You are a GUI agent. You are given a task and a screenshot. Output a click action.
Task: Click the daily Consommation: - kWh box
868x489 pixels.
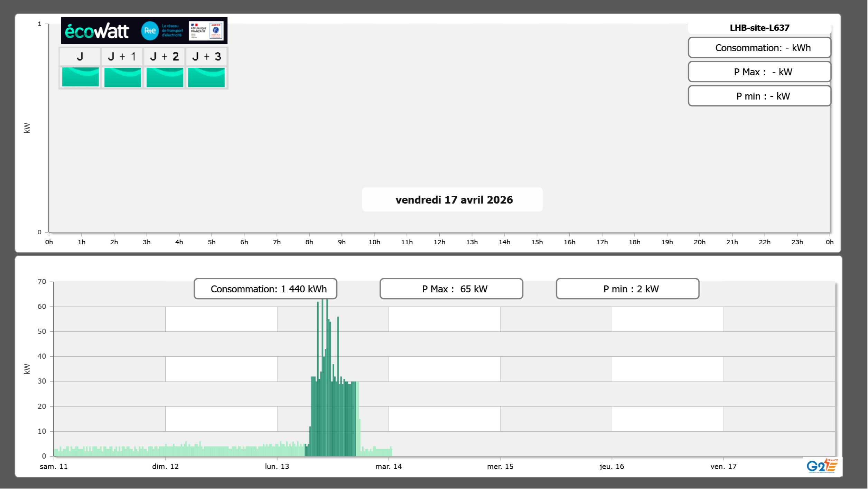click(759, 48)
